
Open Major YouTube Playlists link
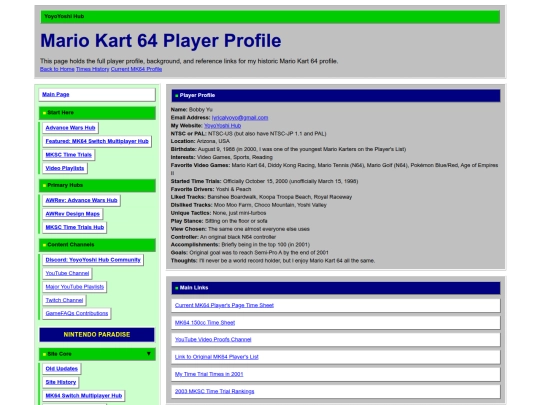point(75,287)
